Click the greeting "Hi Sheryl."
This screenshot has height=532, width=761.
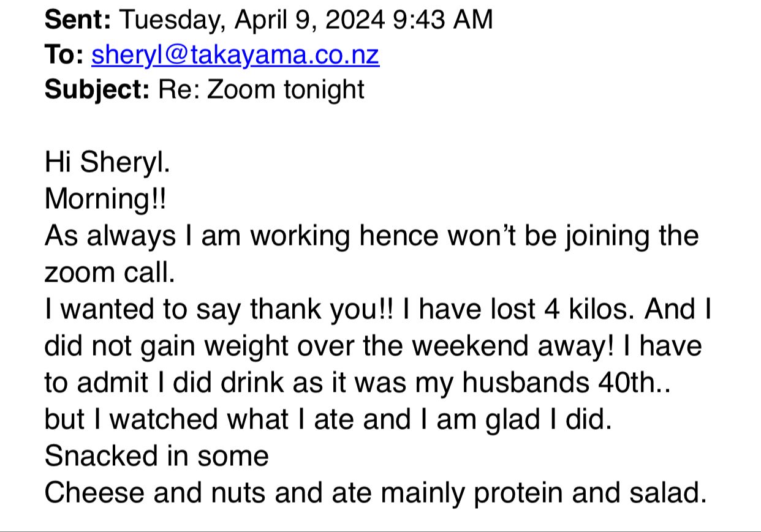[x=107, y=162]
